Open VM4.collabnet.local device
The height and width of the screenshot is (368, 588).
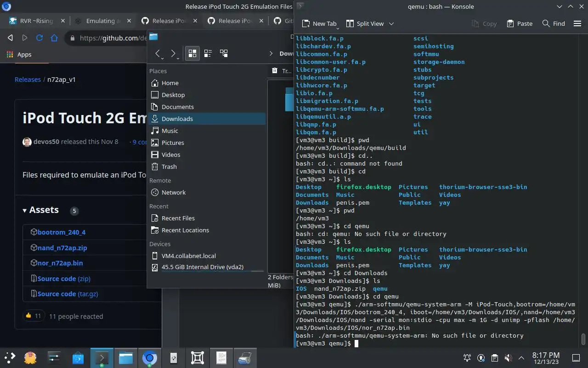pyautogui.click(x=207, y=256)
